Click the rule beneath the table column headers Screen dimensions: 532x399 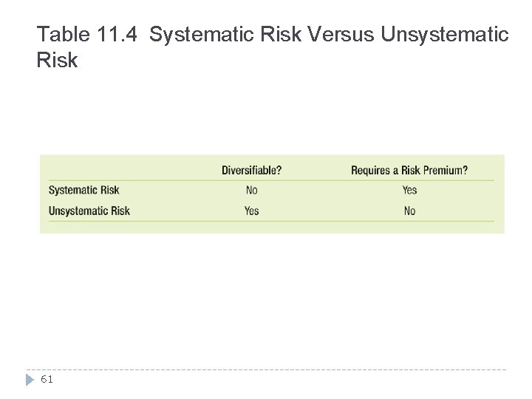point(271,180)
